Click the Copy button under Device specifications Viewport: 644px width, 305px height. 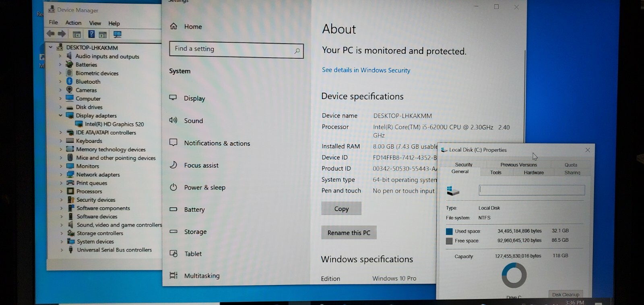pyautogui.click(x=341, y=209)
